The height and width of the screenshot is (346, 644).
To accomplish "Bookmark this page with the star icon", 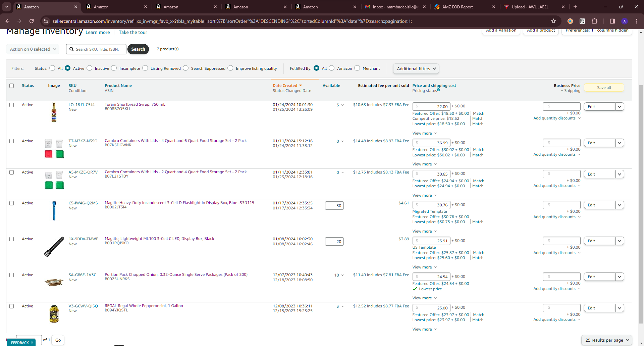I will 553,21.
